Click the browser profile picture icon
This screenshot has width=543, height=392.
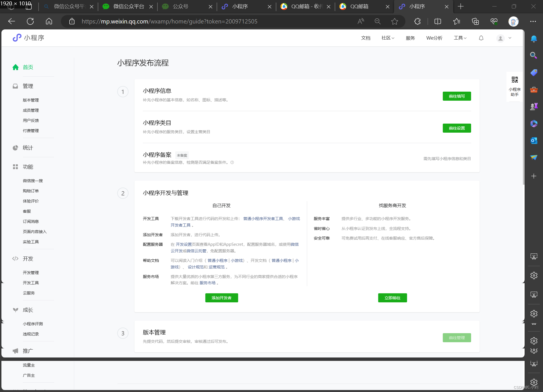513,21
